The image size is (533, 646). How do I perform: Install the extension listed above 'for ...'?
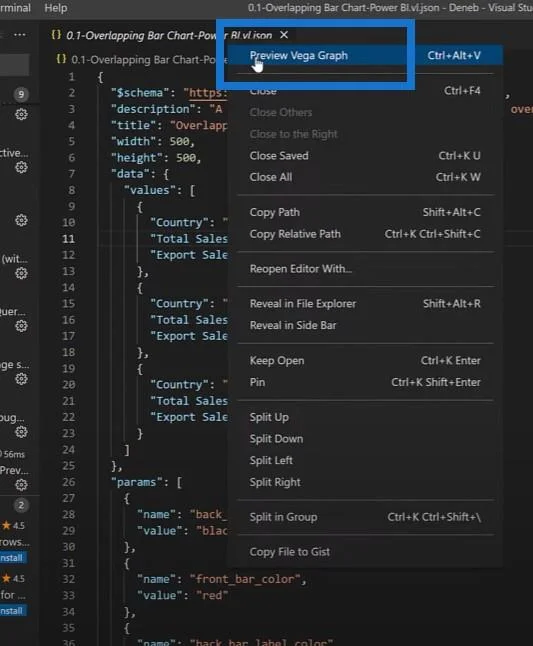pyautogui.click(x=12, y=558)
